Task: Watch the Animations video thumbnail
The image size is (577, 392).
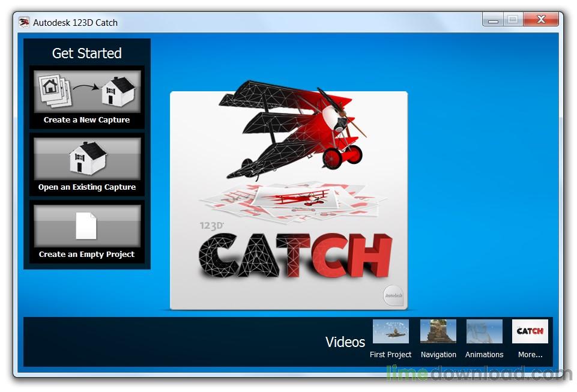Action: [x=484, y=331]
